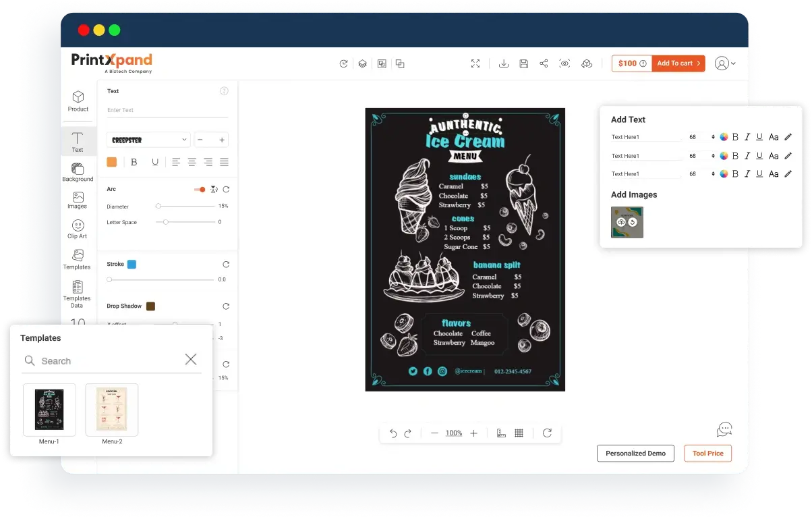812x517 pixels.
Task: Toggle bold in first Add Text row
Action: coord(736,137)
